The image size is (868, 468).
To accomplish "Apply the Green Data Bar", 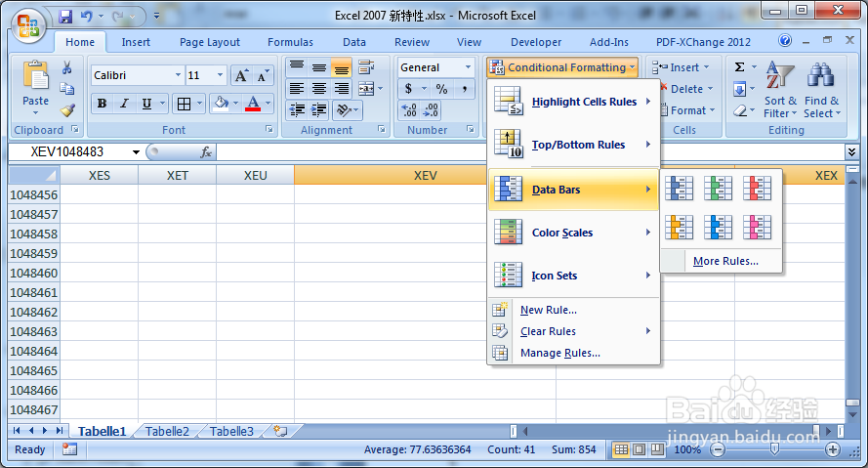I will point(718,189).
